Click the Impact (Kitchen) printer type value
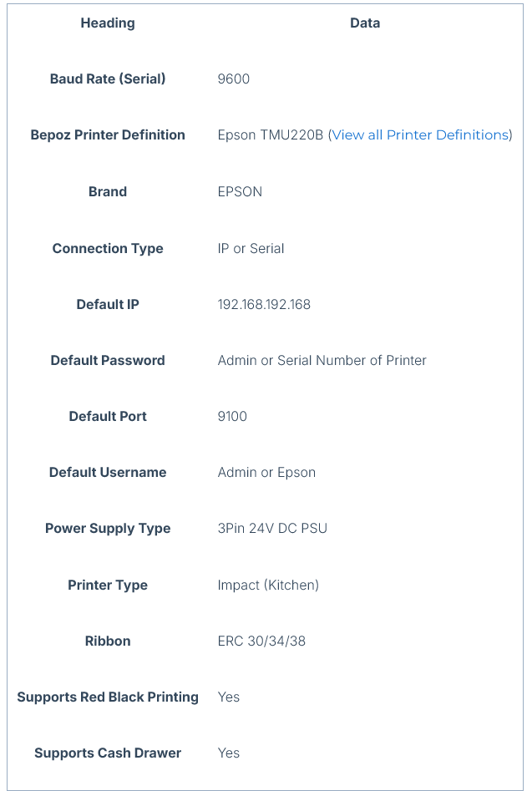Screen dimensions: 532x791 click(268, 585)
